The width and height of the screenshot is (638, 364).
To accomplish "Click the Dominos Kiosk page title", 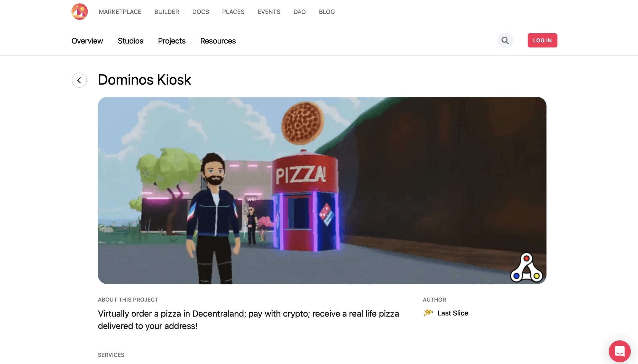I will [144, 80].
